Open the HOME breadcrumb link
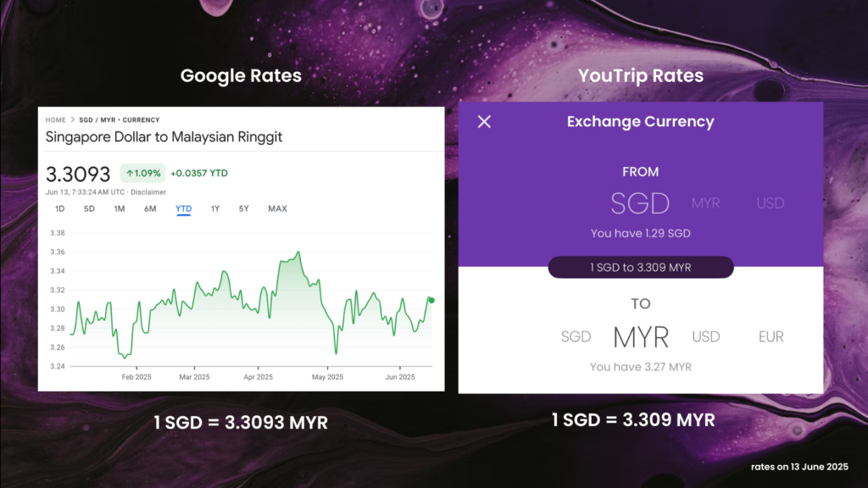 [55, 120]
